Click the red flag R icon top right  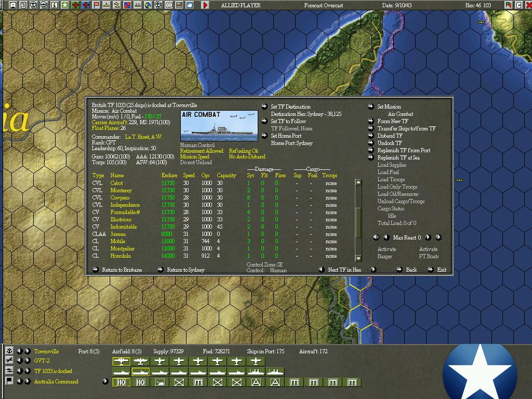pos(508,5)
